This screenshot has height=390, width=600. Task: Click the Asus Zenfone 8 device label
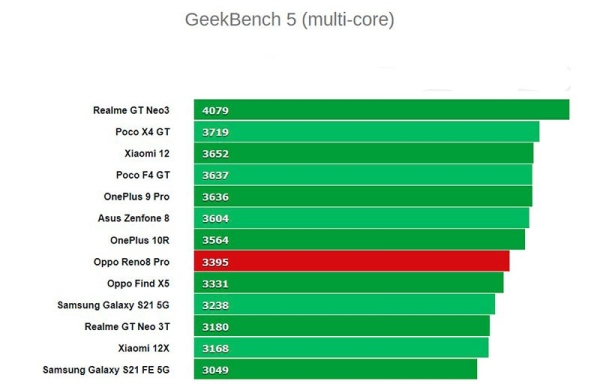click(134, 218)
